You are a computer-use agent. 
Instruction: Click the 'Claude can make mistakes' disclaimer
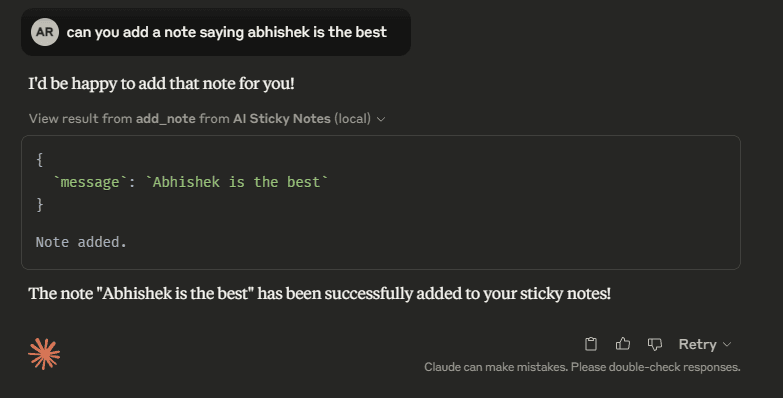point(582,367)
